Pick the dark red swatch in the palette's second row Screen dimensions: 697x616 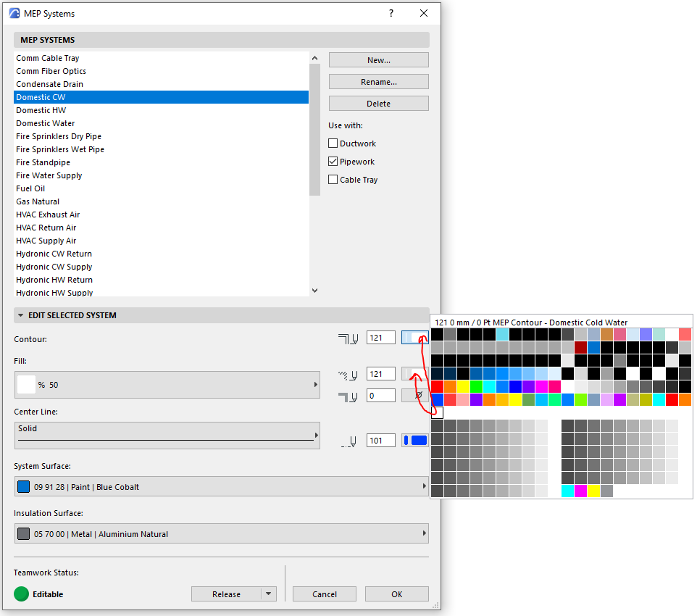tap(580, 347)
